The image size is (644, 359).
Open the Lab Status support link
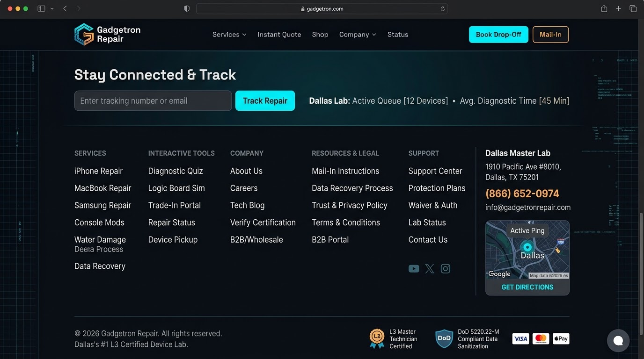point(427,223)
